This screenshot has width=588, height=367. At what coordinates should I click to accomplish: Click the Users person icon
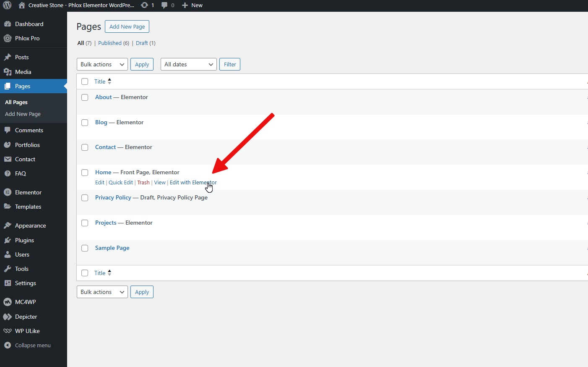8,254
